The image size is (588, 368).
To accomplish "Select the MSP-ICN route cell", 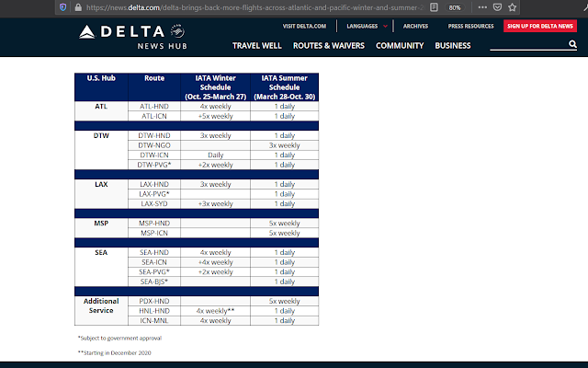I will (154, 233).
